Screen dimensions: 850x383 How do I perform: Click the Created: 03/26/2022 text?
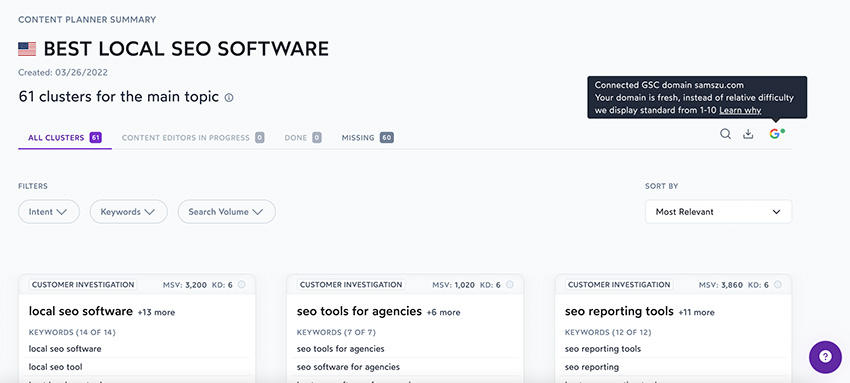(x=63, y=73)
